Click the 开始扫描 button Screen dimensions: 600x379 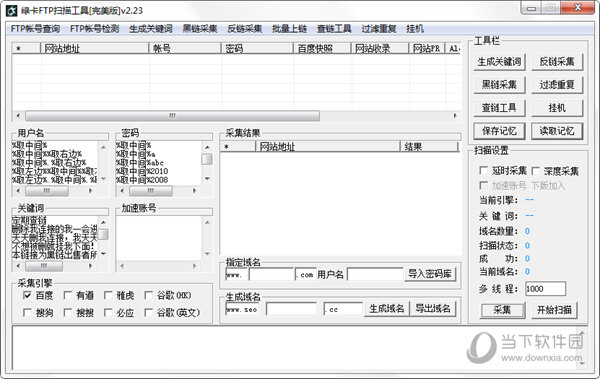coord(554,310)
